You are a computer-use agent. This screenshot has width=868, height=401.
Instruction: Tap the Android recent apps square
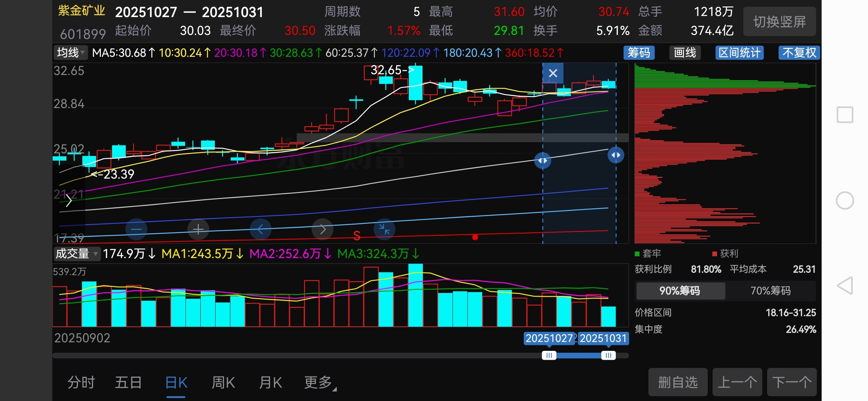point(845,115)
